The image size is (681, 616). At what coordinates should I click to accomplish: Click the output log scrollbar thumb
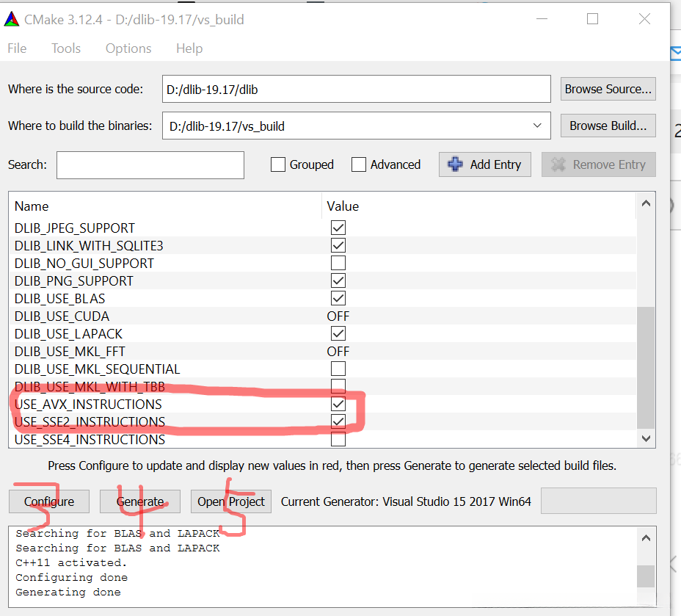[646, 576]
